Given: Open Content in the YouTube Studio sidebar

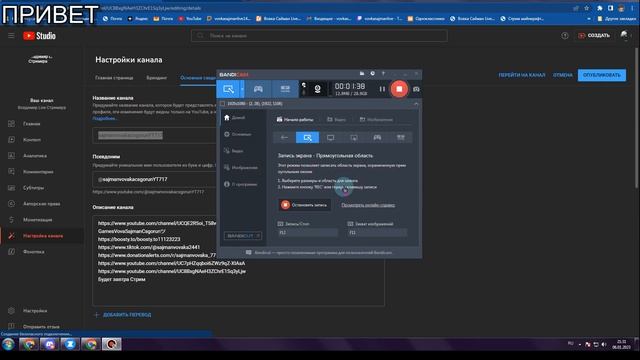Looking at the screenshot, I should [x=31, y=140].
